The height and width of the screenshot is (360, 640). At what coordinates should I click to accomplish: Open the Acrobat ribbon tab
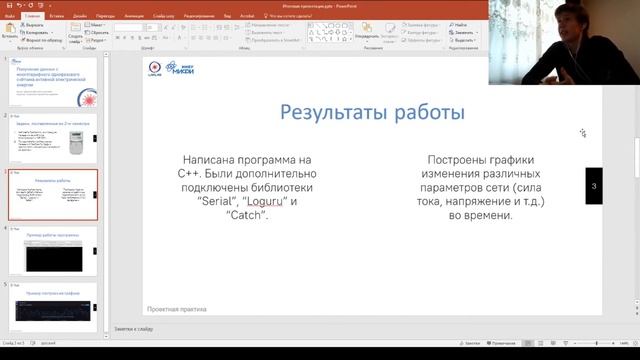(x=247, y=16)
